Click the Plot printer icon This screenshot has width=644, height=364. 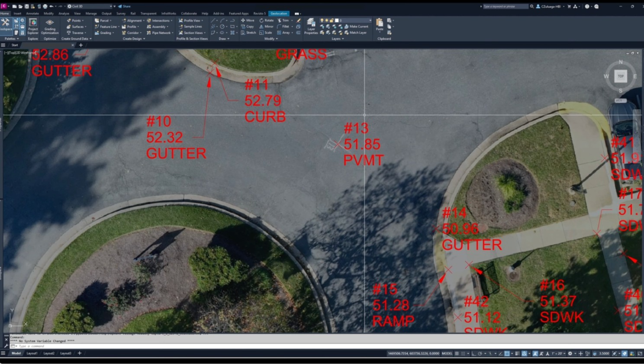tap(45, 6)
